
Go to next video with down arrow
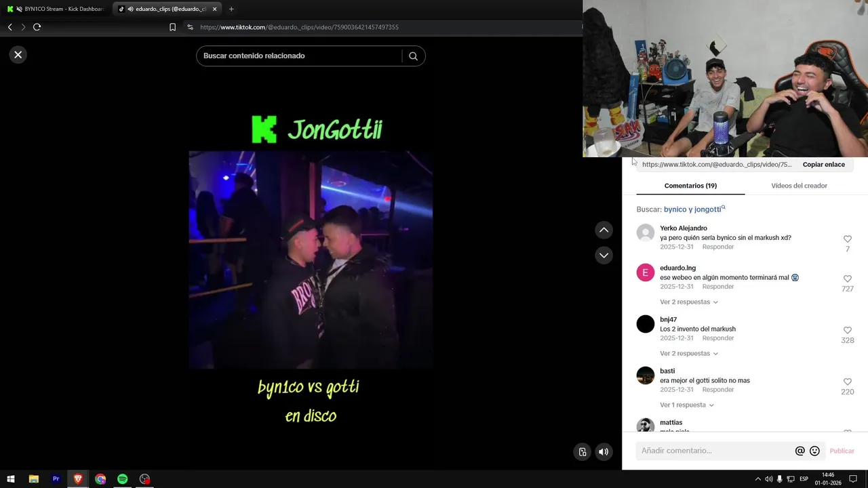pyautogui.click(x=604, y=256)
